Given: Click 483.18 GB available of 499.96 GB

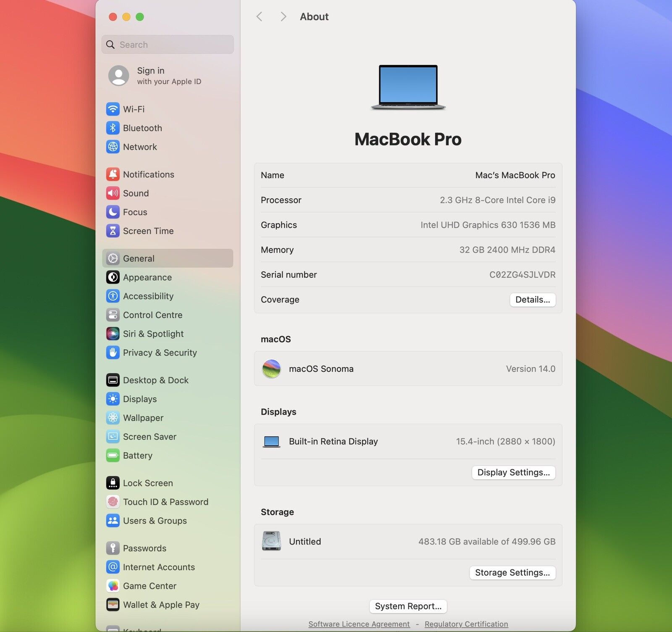Looking at the screenshot, I should (487, 542).
